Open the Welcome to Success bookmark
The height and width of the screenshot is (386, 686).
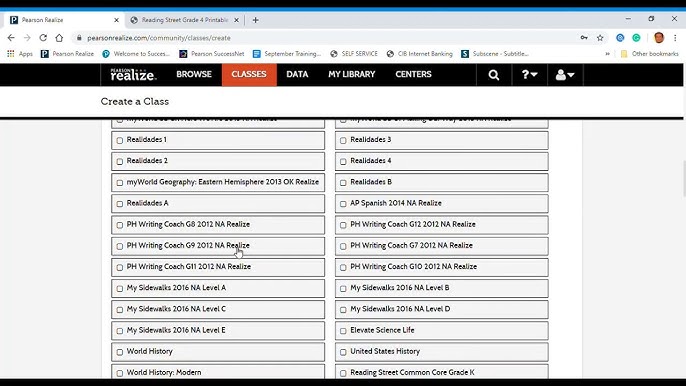[x=136, y=54]
